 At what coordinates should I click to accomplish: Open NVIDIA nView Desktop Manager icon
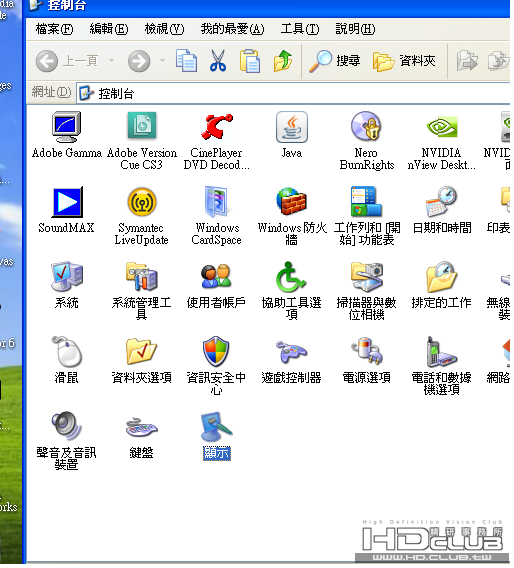coord(442,127)
